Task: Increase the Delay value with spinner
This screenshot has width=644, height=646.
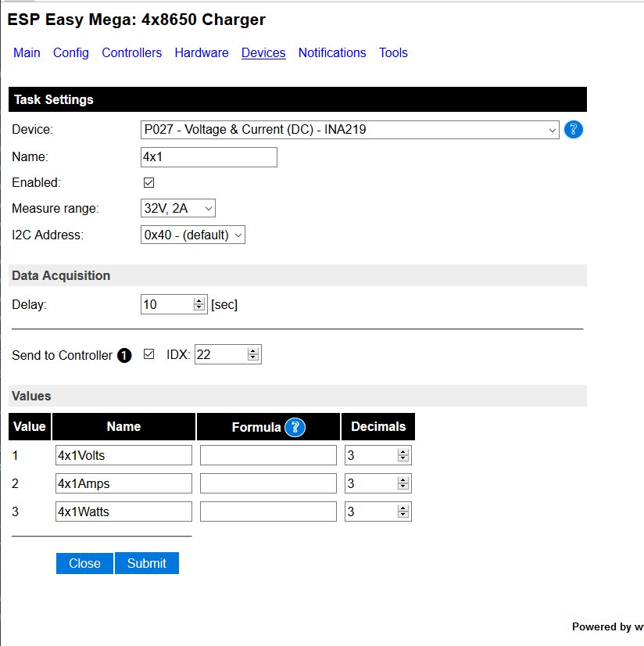Action: (199, 301)
